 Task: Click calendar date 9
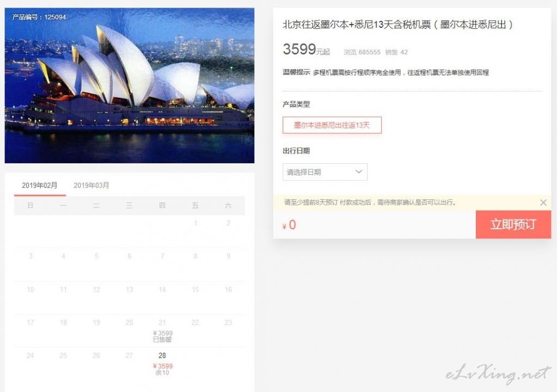pos(229,256)
